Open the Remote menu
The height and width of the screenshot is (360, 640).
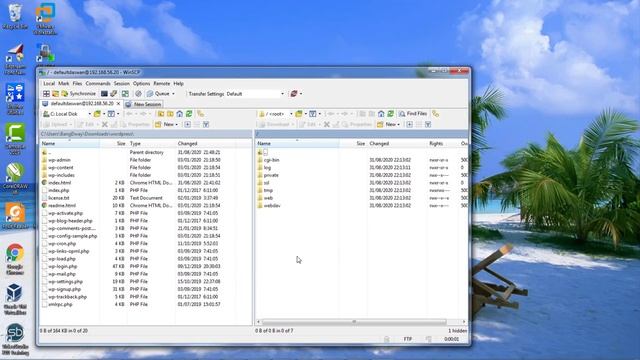click(162, 83)
